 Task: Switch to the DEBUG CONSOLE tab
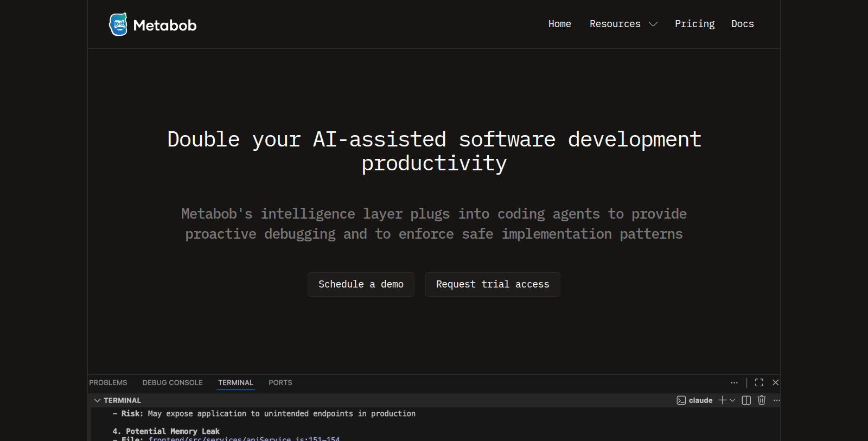click(x=173, y=382)
